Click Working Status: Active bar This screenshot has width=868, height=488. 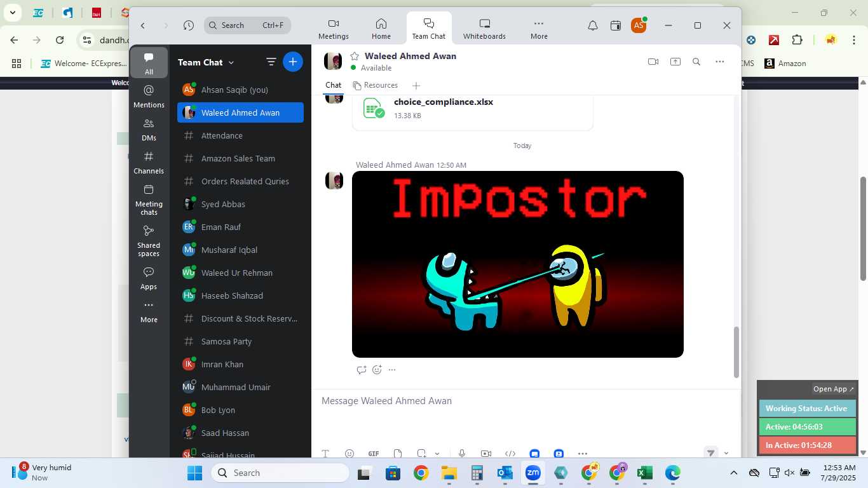(x=807, y=409)
